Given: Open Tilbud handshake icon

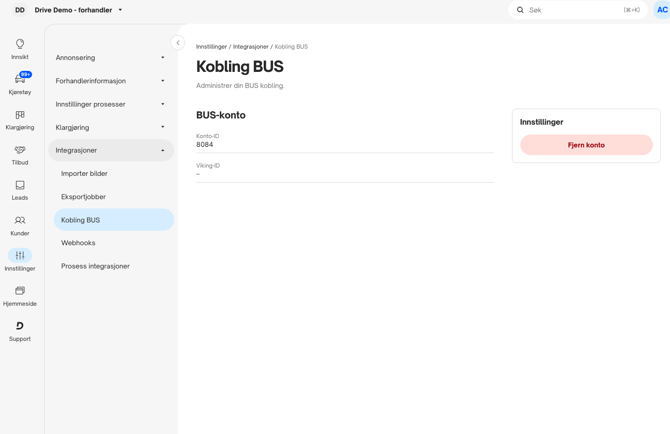Looking at the screenshot, I should [x=20, y=150].
